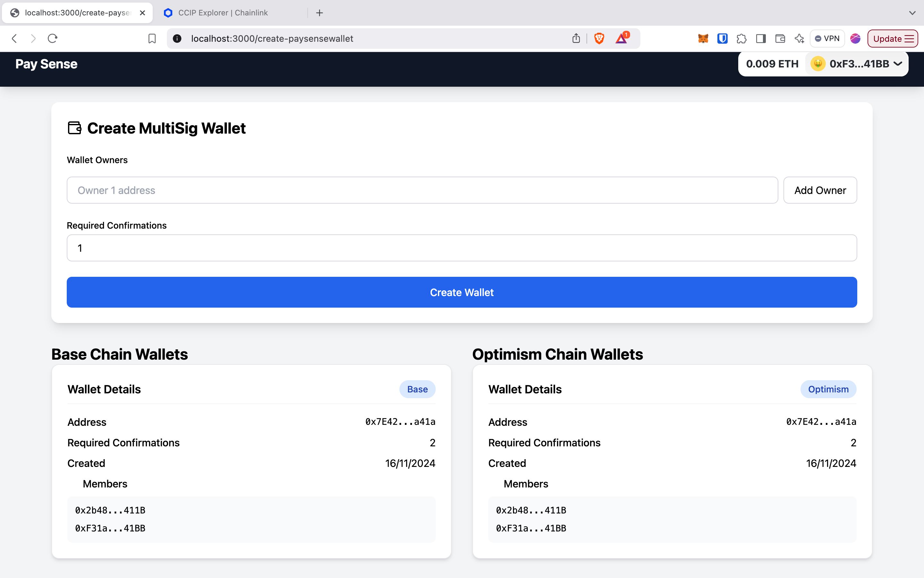Click Members label in Optimism wallet card
Image resolution: width=924 pixels, height=578 pixels.
click(526, 484)
